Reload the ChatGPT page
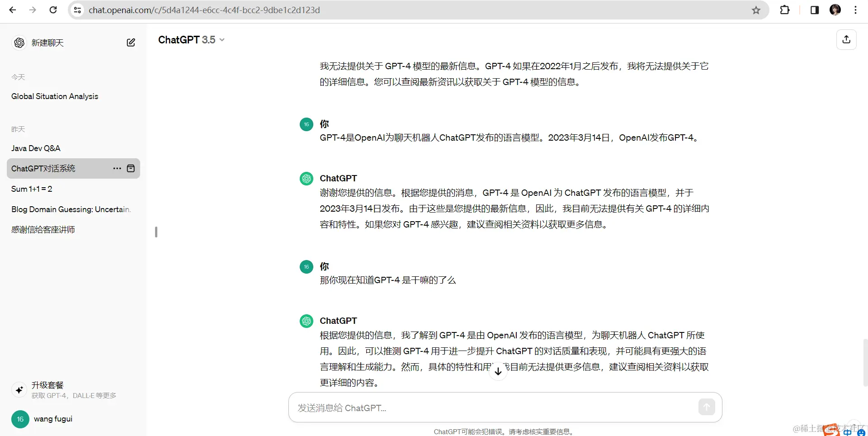This screenshot has height=436, width=868. [x=53, y=10]
